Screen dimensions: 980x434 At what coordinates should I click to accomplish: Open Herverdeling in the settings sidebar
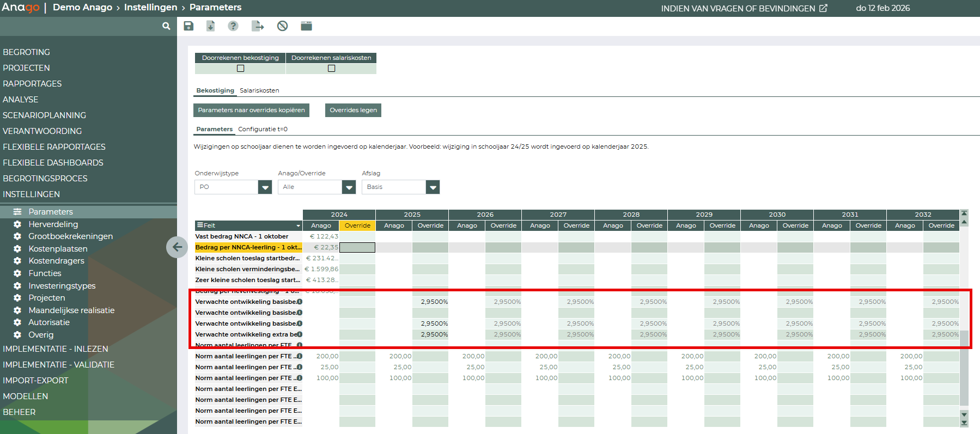click(x=53, y=224)
